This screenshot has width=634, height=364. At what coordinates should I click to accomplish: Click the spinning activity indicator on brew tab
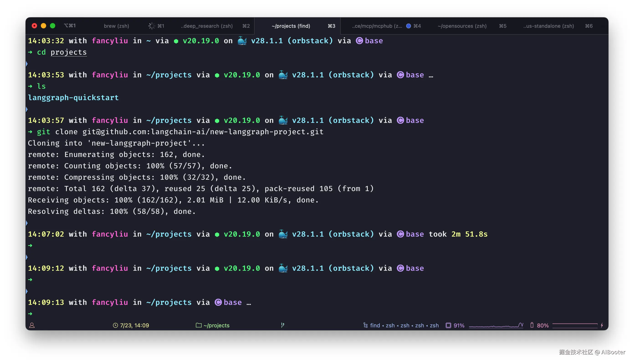151,26
